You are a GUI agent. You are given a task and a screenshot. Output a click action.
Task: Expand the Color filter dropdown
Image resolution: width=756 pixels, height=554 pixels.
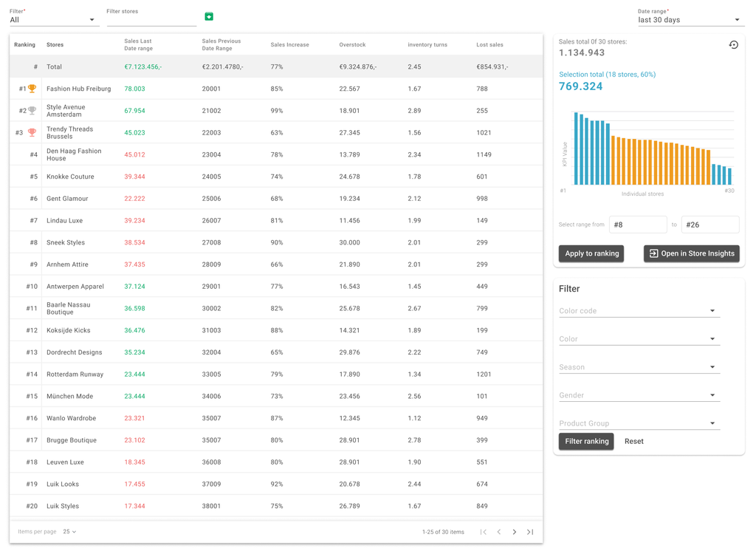tap(639, 339)
